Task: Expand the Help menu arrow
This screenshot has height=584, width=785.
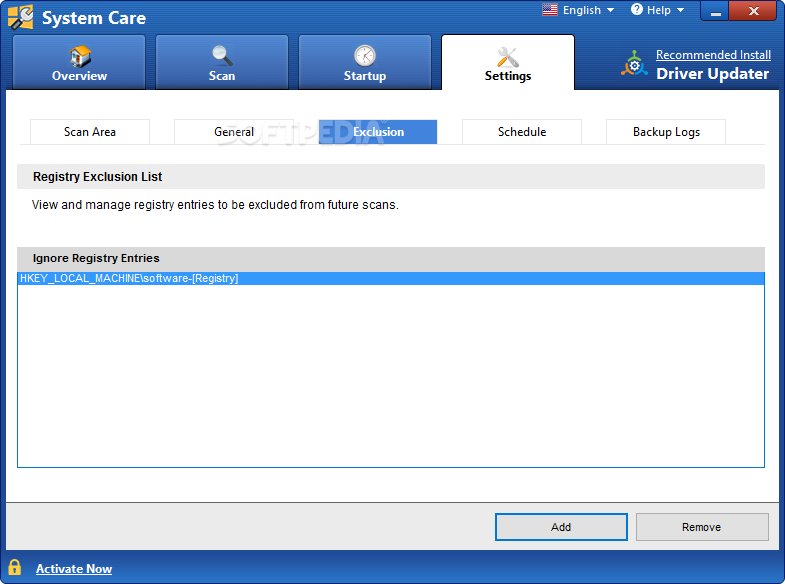Action: point(680,10)
